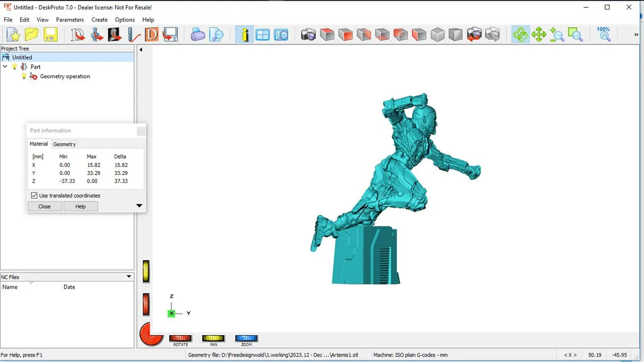
Task: Open the Parameters menu
Action: pos(70,20)
